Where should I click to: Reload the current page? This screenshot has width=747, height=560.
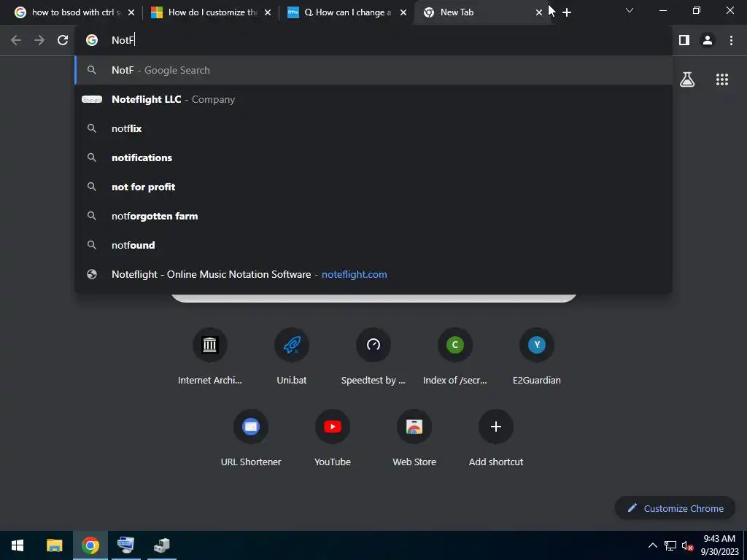[x=63, y=41]
